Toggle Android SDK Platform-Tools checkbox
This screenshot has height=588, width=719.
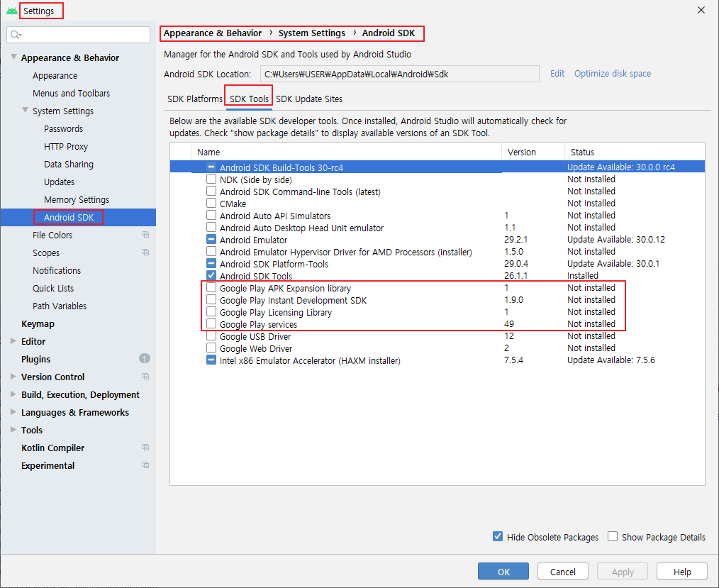[211, 263]
